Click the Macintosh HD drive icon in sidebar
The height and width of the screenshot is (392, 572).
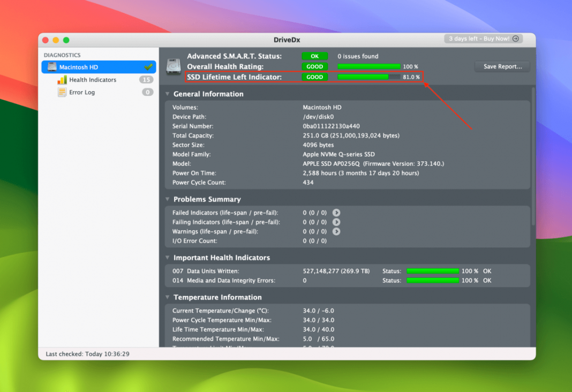52,67
